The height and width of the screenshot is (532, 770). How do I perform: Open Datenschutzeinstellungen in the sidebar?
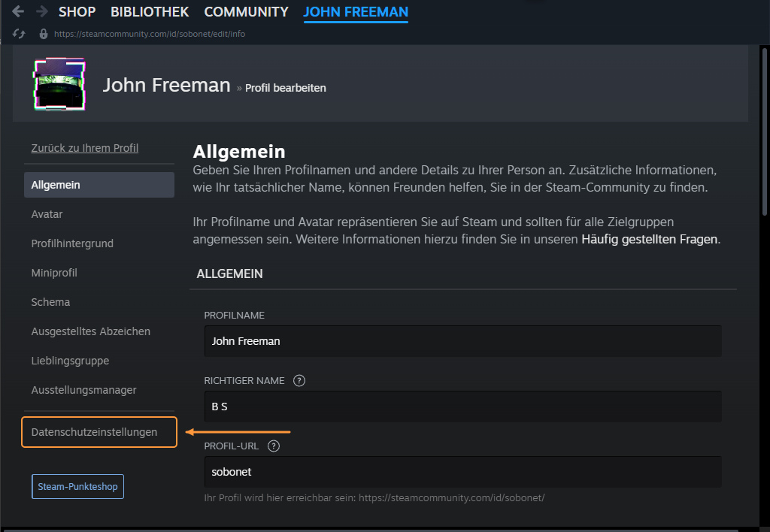tap(99, 432)
